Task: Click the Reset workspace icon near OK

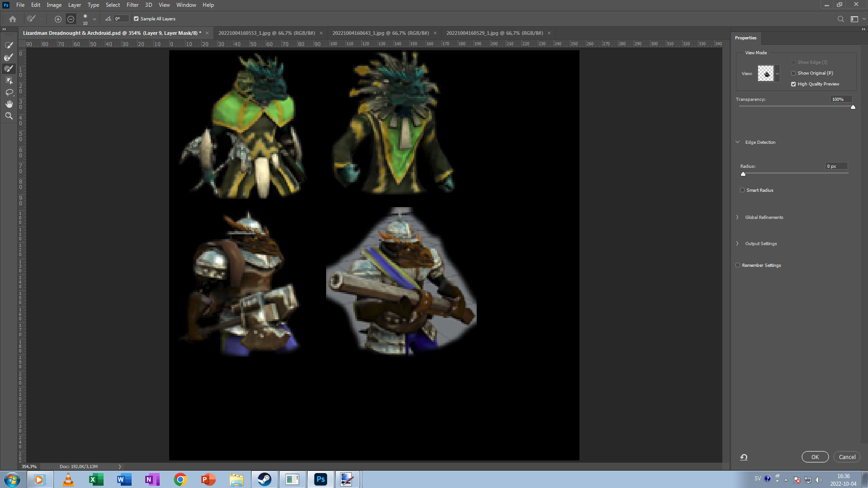Action: (x=744, y=457)
